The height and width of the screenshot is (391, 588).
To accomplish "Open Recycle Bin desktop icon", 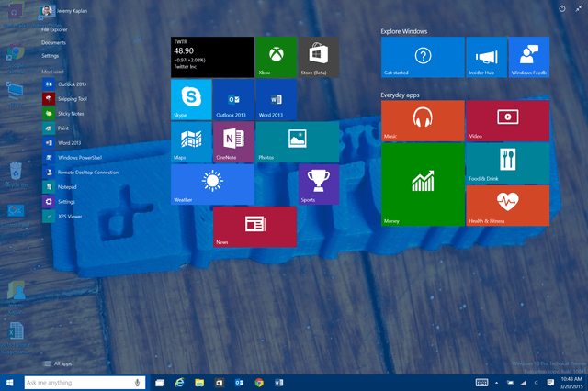I will [16, 174].
